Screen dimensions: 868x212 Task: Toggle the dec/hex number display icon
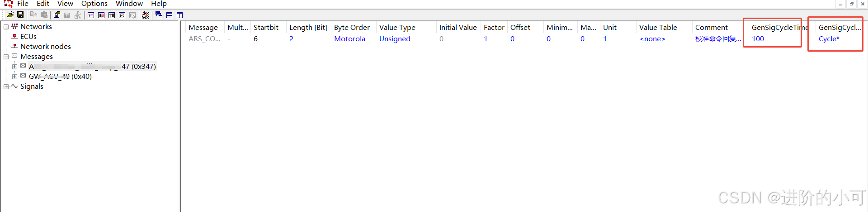click(145, 15)
